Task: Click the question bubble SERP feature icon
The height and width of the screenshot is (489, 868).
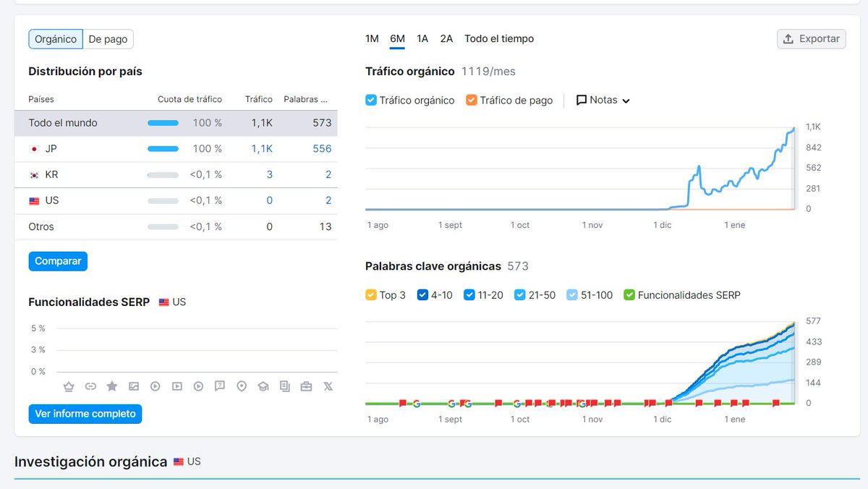Action: (x=220, y=386)
